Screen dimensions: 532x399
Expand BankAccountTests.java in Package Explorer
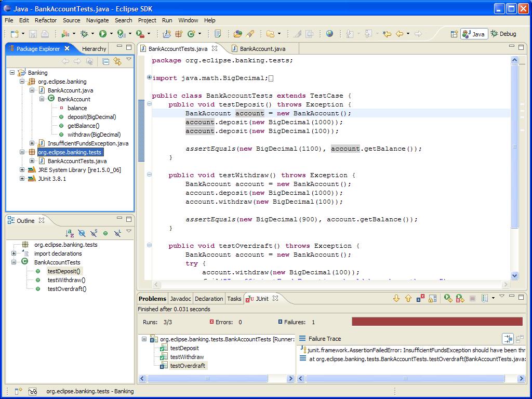32,161
